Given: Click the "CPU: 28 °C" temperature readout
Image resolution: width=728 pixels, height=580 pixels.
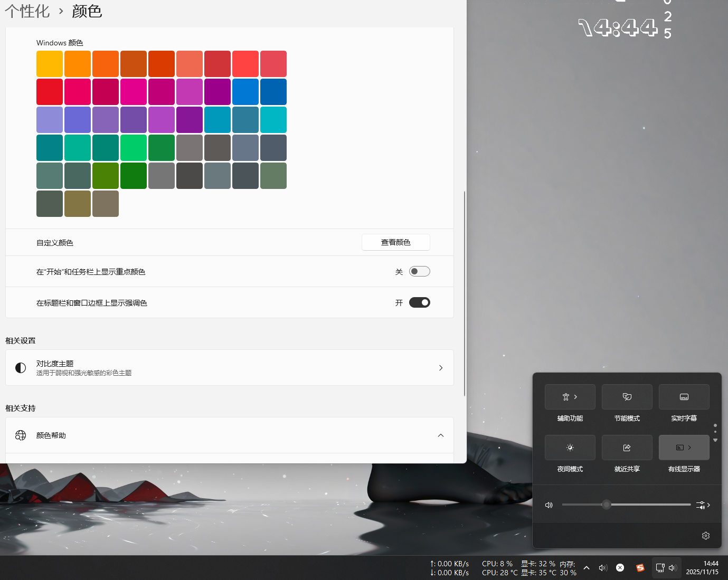Looking at the screenshot, I should click(x=499, y=573).
